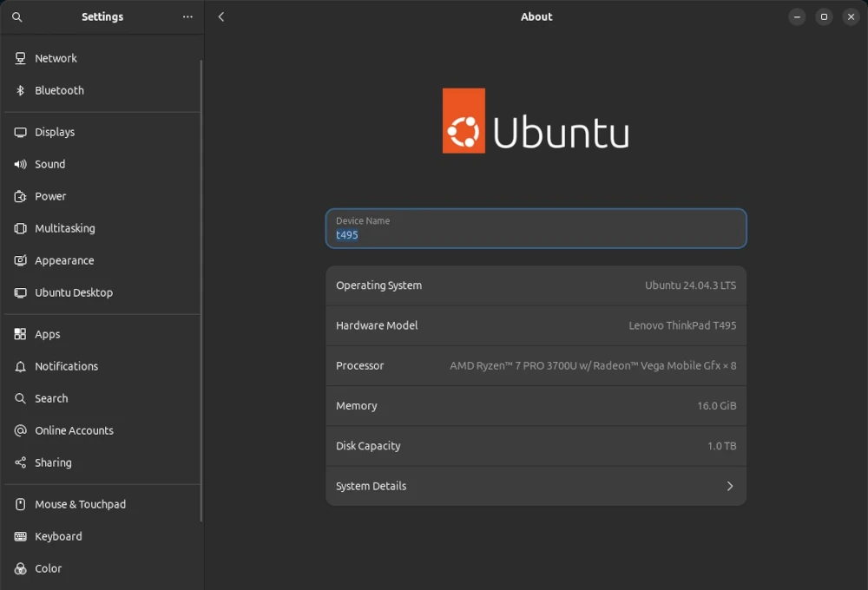Click the Notifications bell icon
Viewport: 868px width, 590px height.
21,366
